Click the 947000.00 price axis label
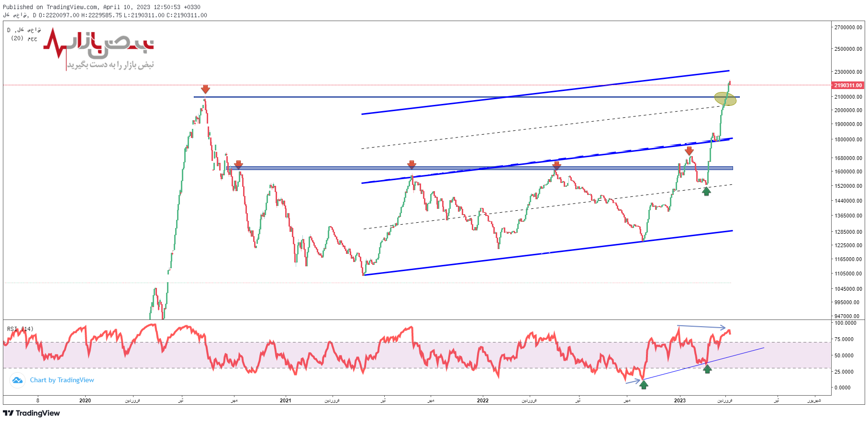The width and height of the screenshot is (868, 422). click(847, 316)
